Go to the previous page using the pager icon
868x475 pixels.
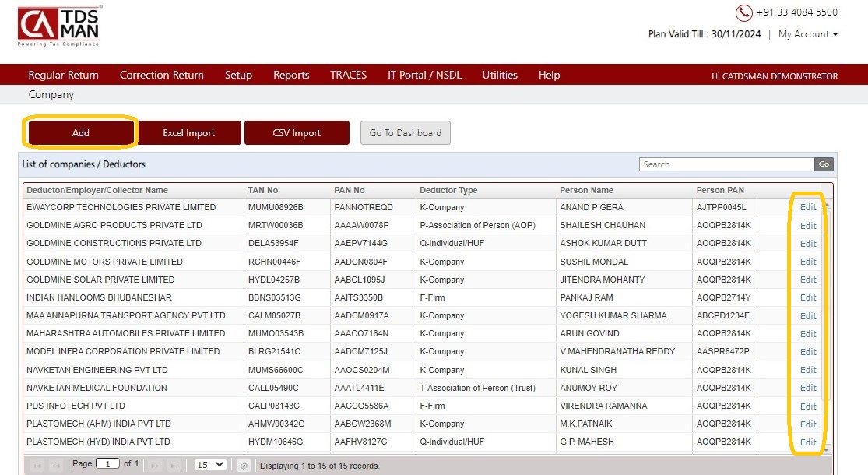[56, 466]
